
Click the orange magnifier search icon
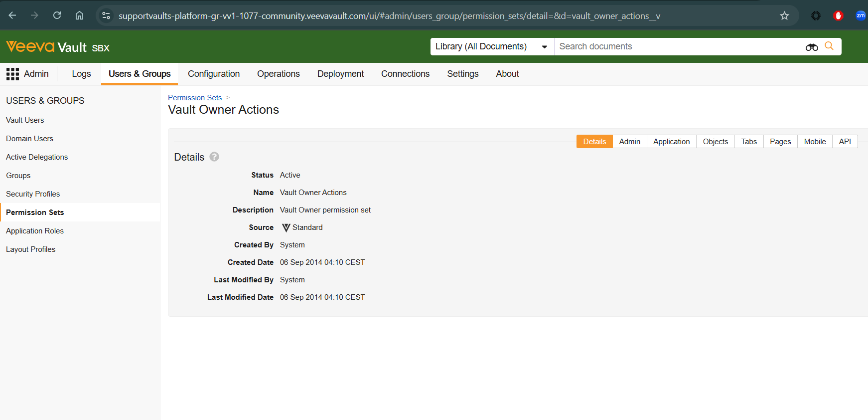point(829,46)
